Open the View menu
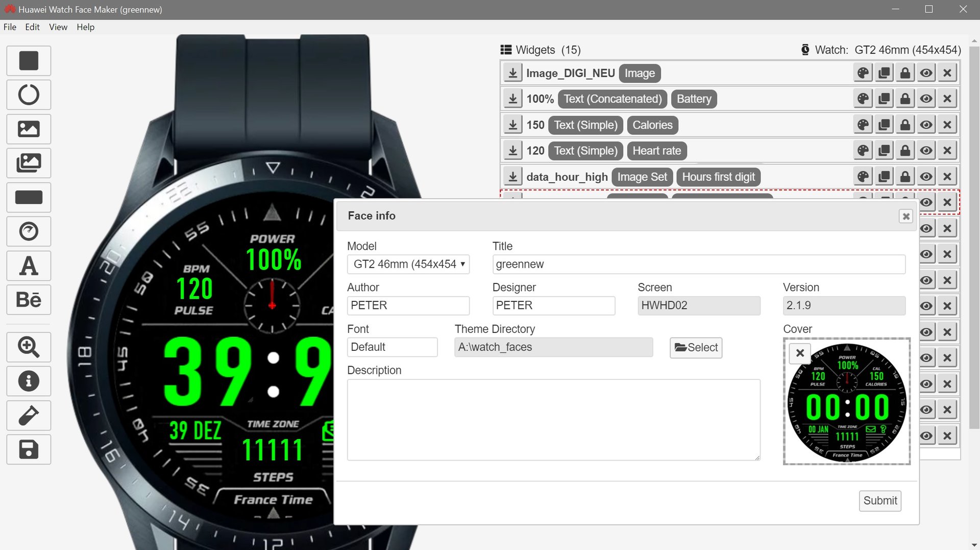 click(x=58, y=27)
